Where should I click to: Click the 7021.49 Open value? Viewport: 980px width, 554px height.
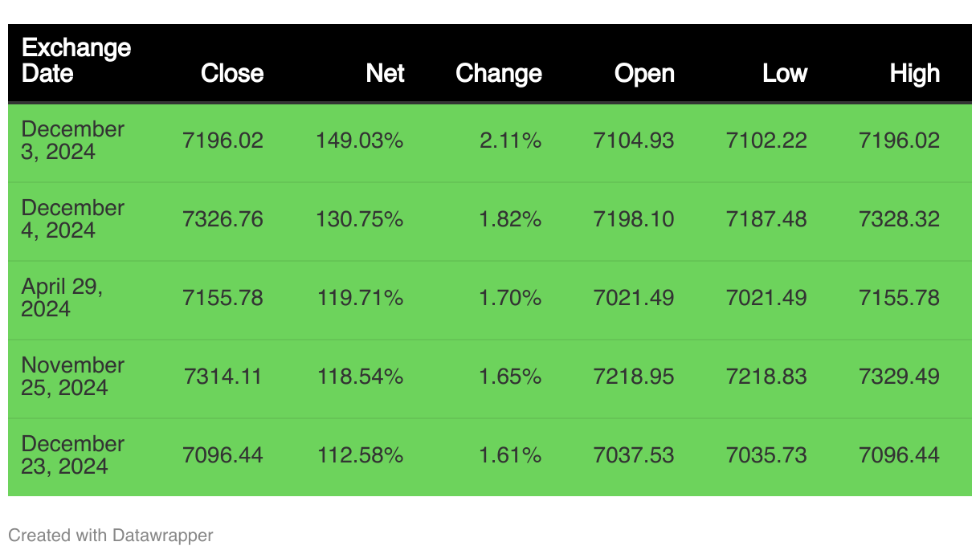tap(633, 298)
